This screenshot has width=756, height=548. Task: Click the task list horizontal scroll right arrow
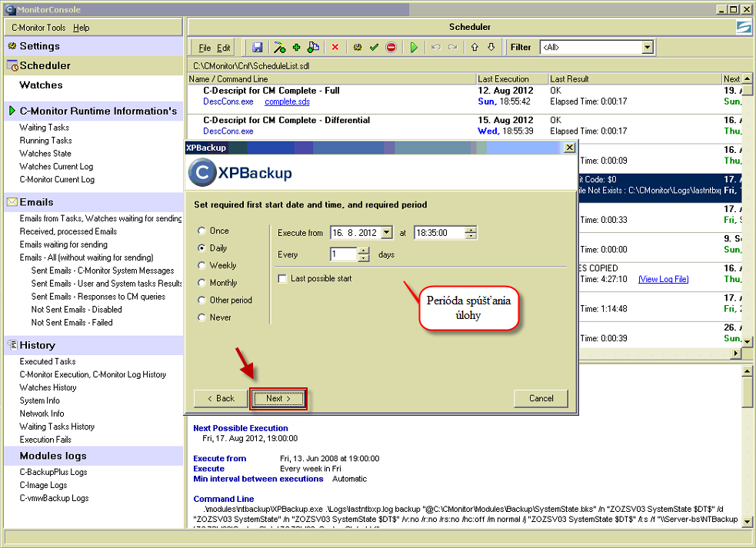pyautogui.click(x=736, y=353)
